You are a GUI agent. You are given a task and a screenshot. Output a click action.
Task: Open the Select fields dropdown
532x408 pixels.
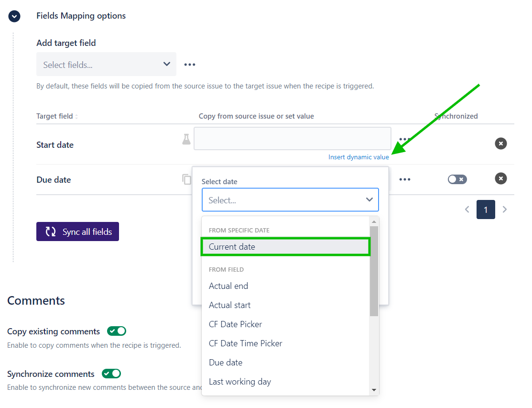click(x=106, y=65)
